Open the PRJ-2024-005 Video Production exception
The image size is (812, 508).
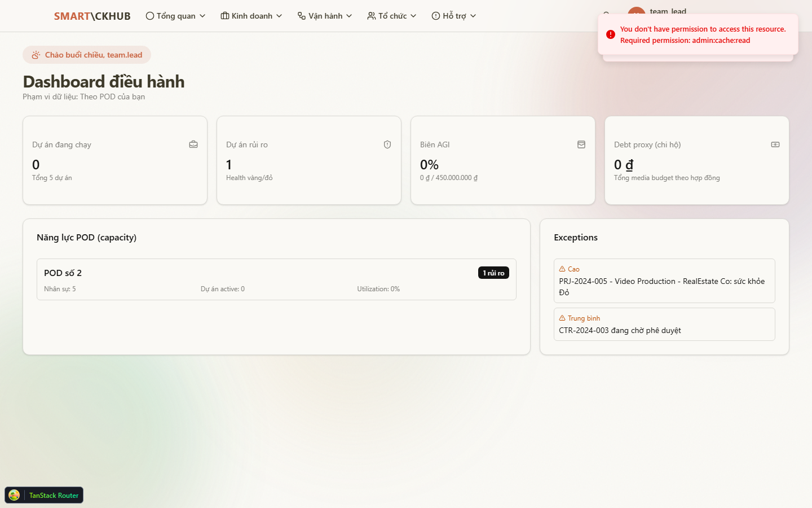(x=664, y=286)
